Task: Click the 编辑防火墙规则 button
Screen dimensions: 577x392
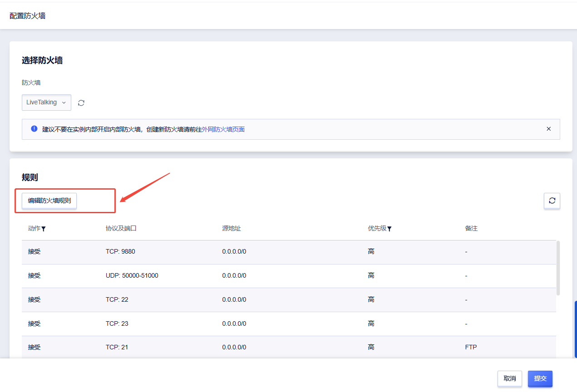Action: 49,201
